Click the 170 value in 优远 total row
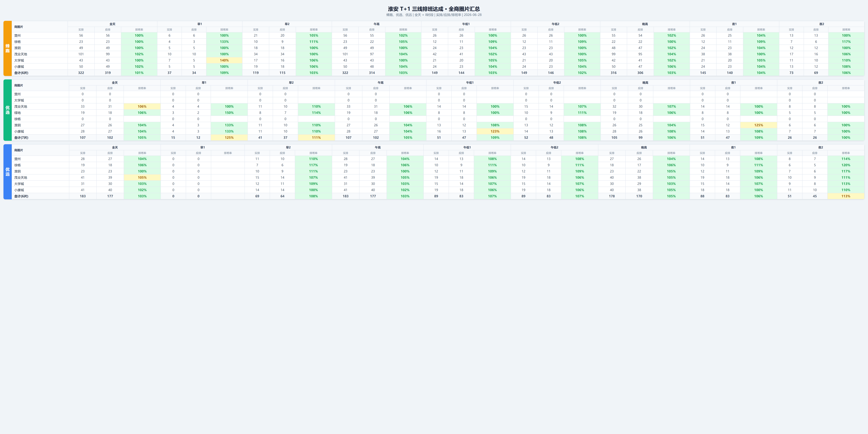868x434 pixels. (639, 196)
